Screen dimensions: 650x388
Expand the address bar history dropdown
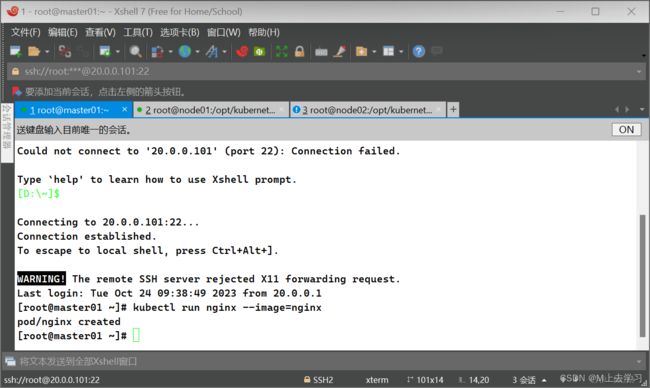click(x=638, y=72)
